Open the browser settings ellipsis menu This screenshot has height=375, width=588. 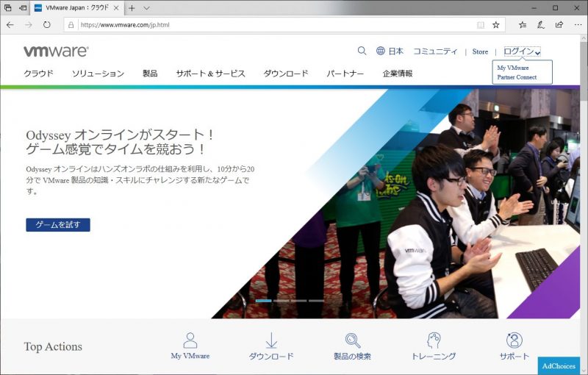(578, 25)
